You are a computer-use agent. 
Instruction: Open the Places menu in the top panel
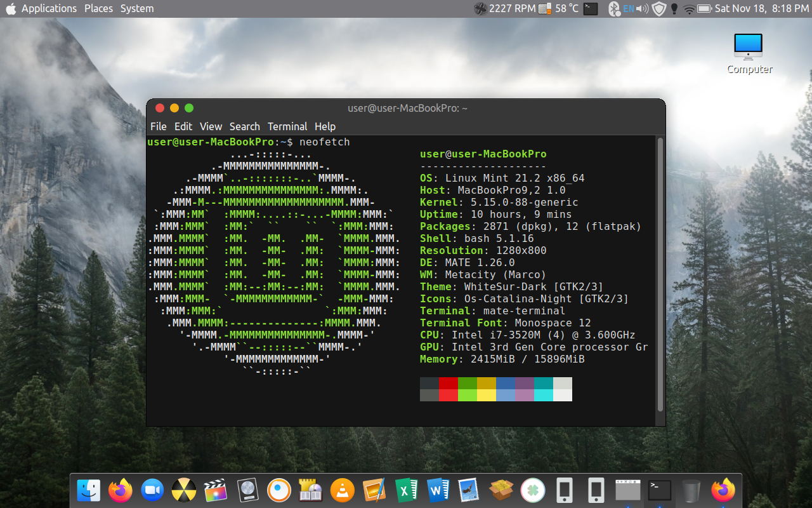(x=98, y=8)
